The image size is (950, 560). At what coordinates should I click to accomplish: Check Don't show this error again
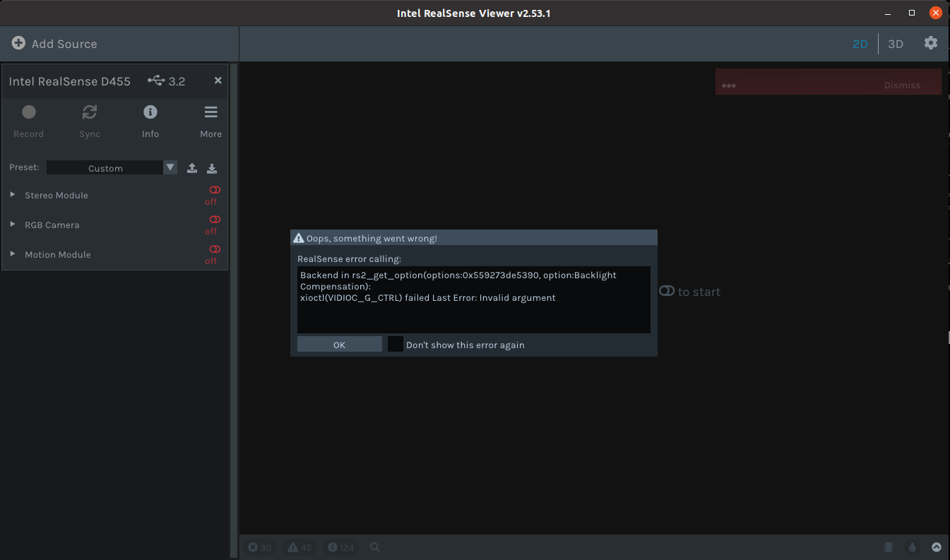tap(396, 344)
